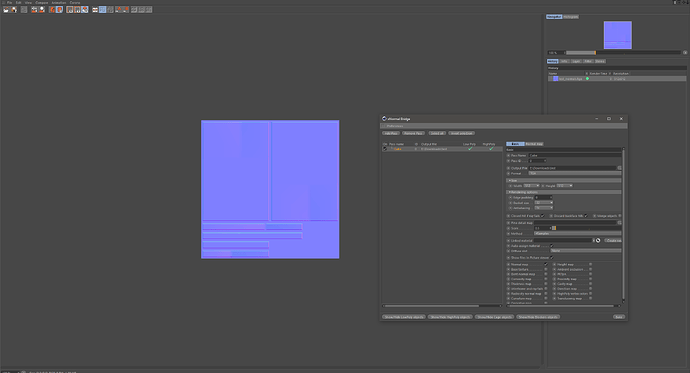Click the Output File browse icon
The image size is (690, 373).
click(619, 168)
